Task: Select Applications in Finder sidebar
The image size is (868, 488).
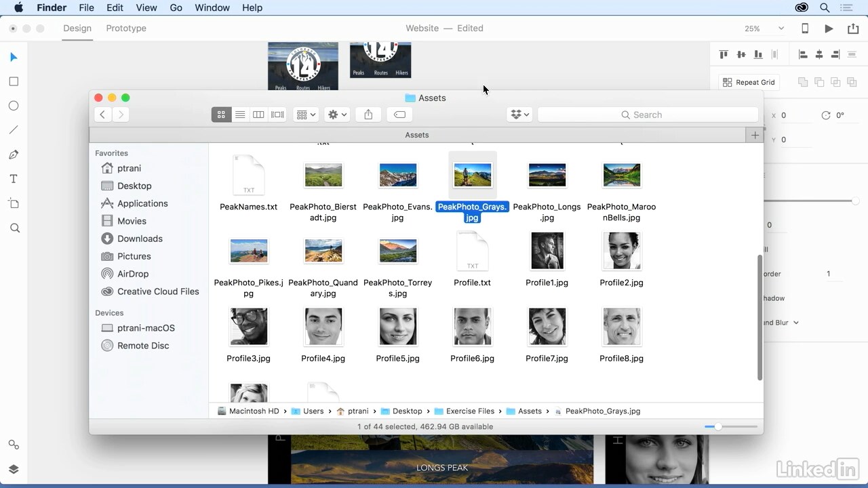Action: pos(142,203)
